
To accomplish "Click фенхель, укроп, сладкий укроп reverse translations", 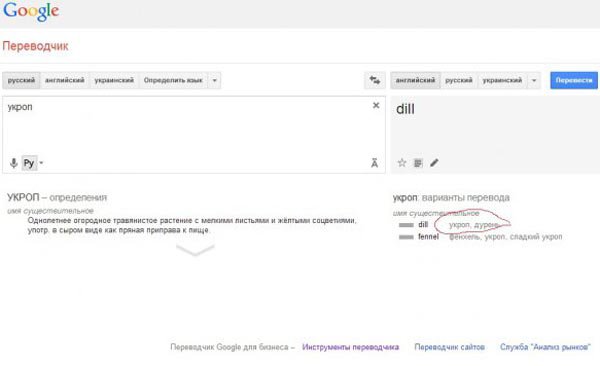I will point(505,237).
